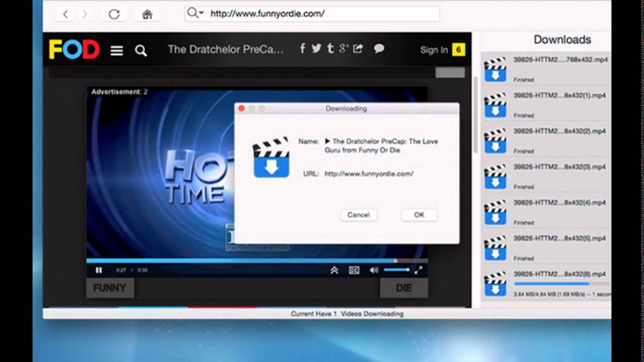Image resolution: width=644 pixels, height=362 pixels.
Task: Open the share arrow options
Action: [358, 48]
